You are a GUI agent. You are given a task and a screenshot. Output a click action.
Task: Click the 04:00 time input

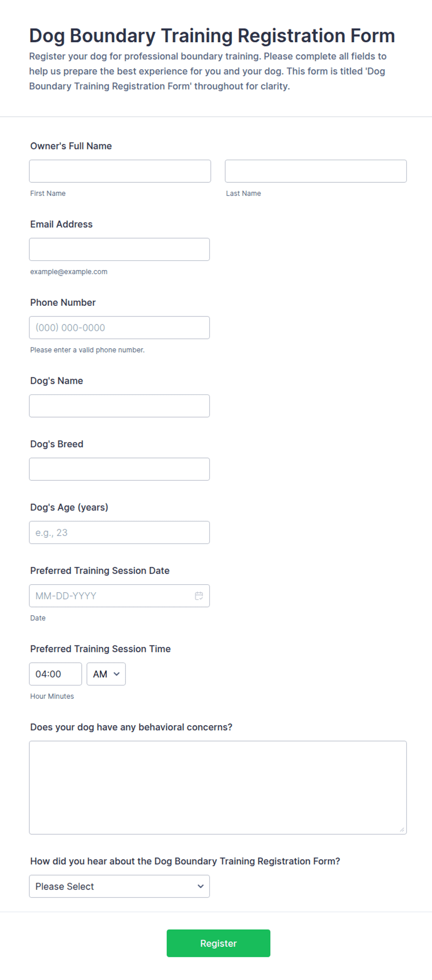55,674
